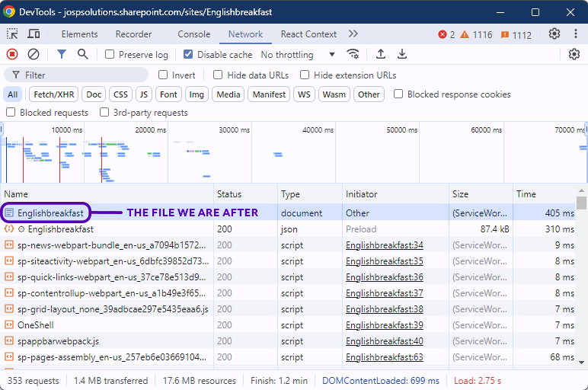588x390 pixels.
Task: Open Network panel settings gear
Action: pos(574,54)
